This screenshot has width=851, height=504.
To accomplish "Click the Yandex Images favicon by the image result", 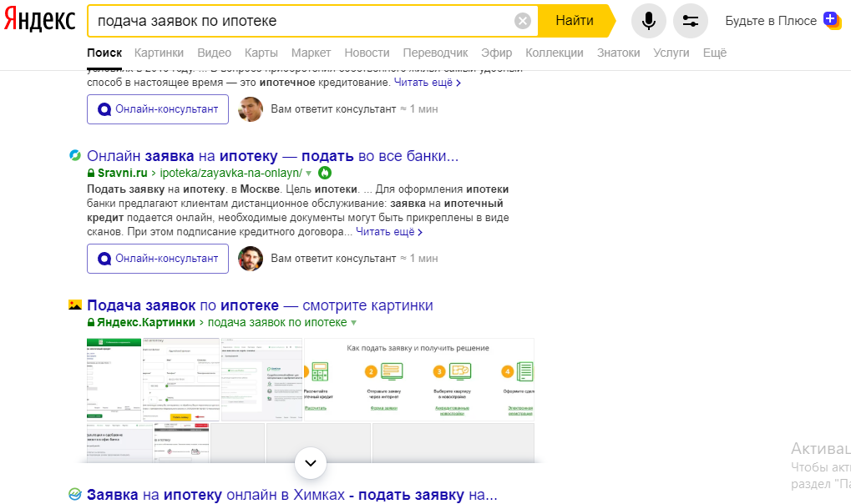I will point(75,305).
